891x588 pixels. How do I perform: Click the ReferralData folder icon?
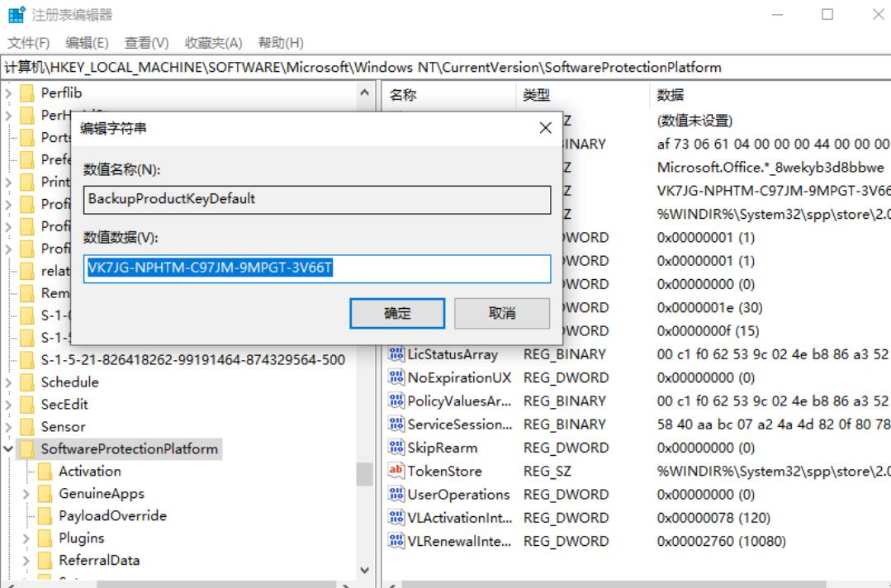click(x=45, y=560)
